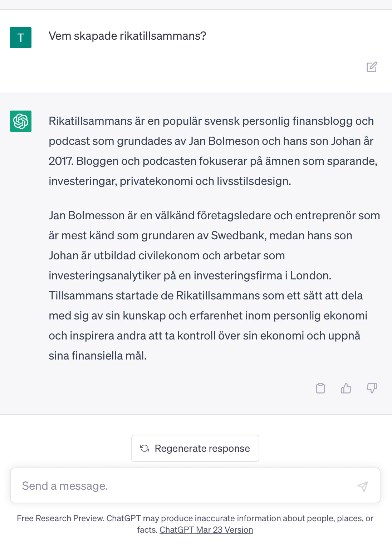Click the edit message pencil icon
Image resolution: width=392 pixels, height=552 pixels.
pyautogui.click(x=372, y=67)
